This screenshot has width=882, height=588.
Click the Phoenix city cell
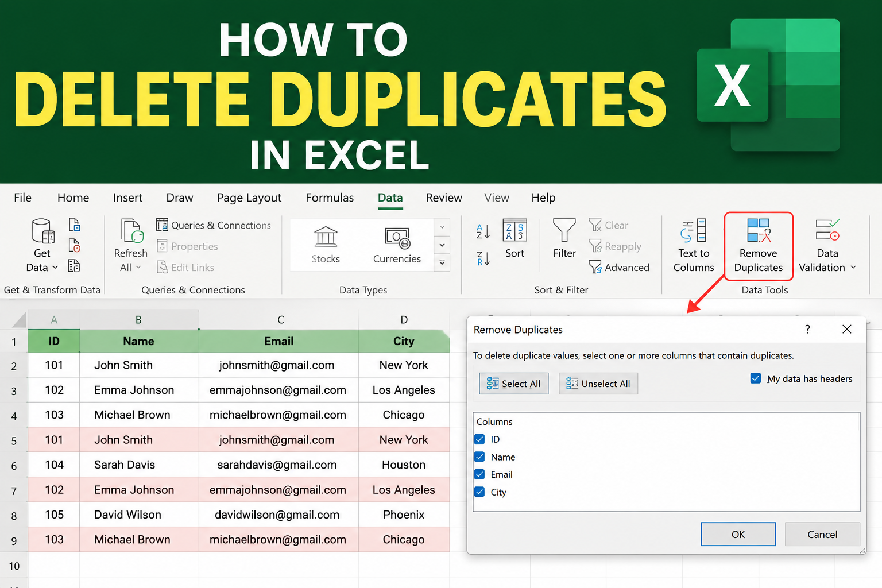pyautogui.click(x=404, y=514)
